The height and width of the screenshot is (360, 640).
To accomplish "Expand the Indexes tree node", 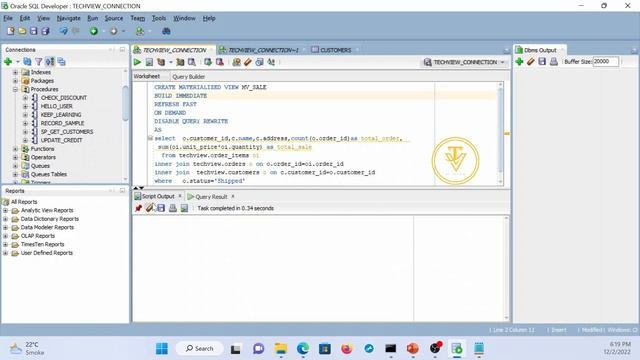I will pos(16,72).
